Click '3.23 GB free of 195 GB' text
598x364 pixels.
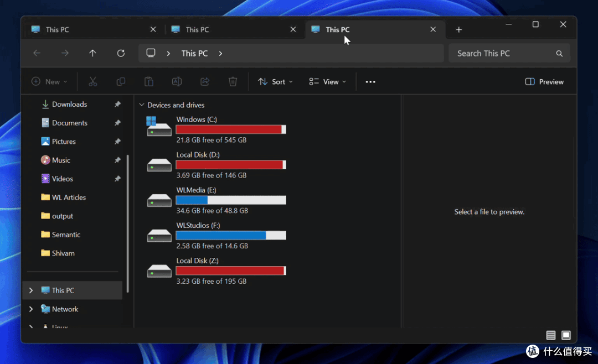[212, 281]
